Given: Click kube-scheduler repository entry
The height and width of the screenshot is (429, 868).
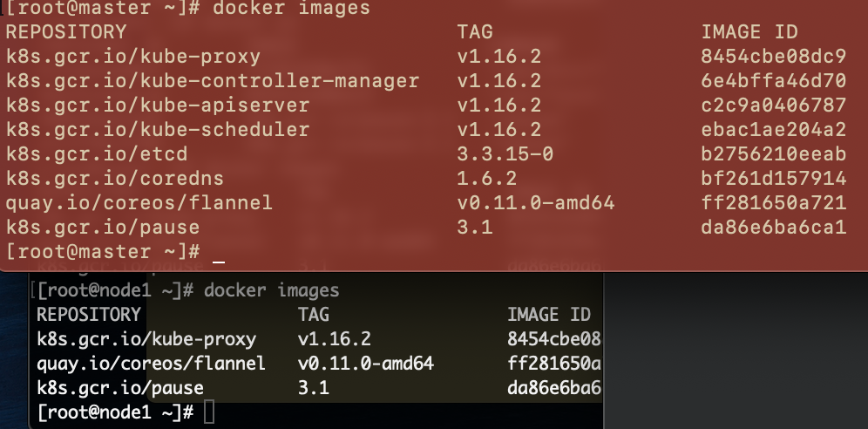Looking at the screenshot, I should [x=158, y=130].
